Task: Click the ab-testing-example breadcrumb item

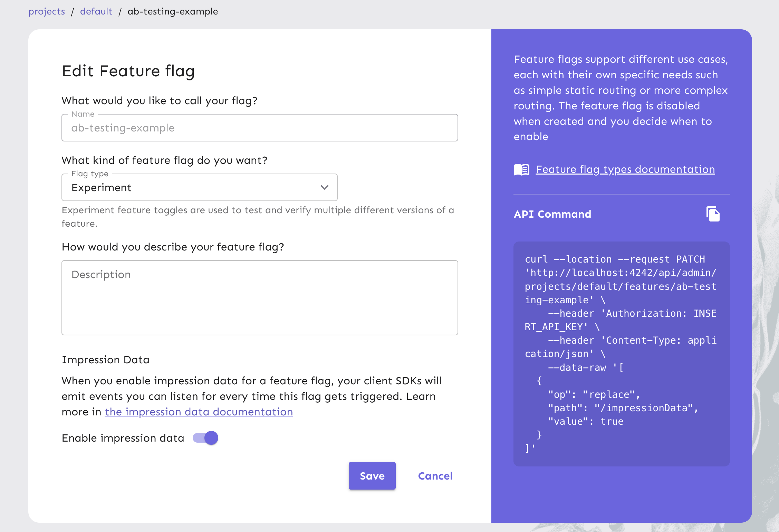Action: pyautogui.click(x=172, y=11)
